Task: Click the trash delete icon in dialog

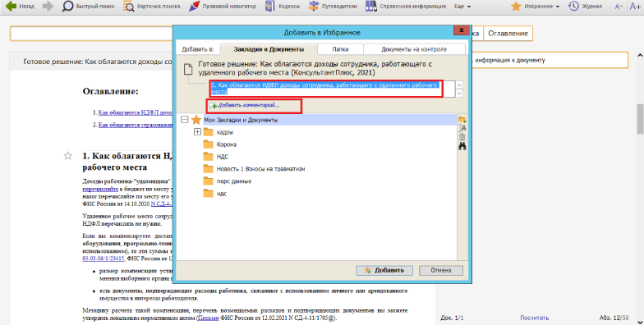Action: pos(462,137)
